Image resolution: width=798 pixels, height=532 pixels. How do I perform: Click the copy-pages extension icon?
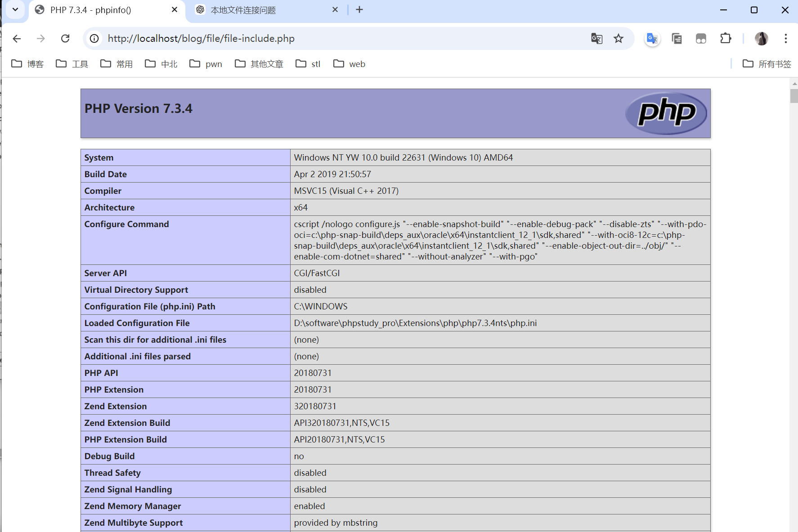[x=677, y=39]
